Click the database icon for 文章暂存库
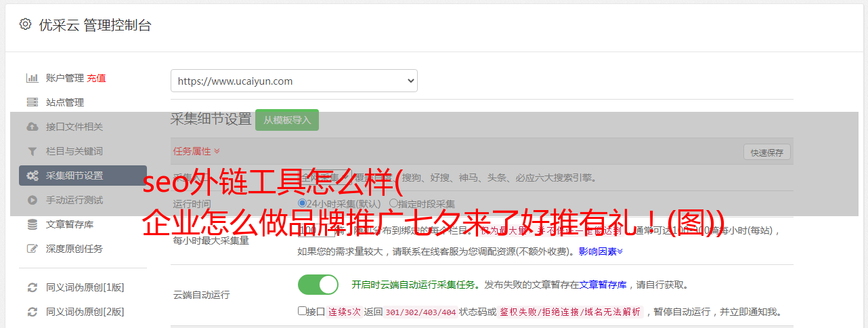 (x=32, y=224)
